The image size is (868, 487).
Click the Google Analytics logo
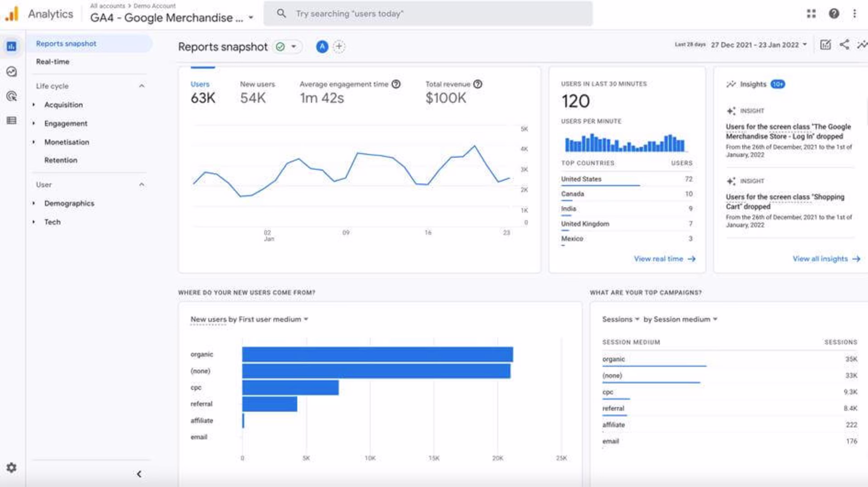tap(12, 14)
